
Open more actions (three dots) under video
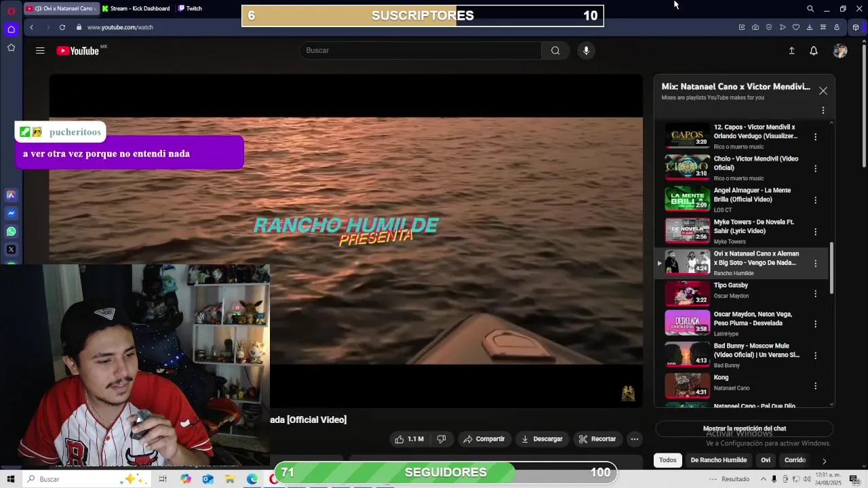click(635, 439)
